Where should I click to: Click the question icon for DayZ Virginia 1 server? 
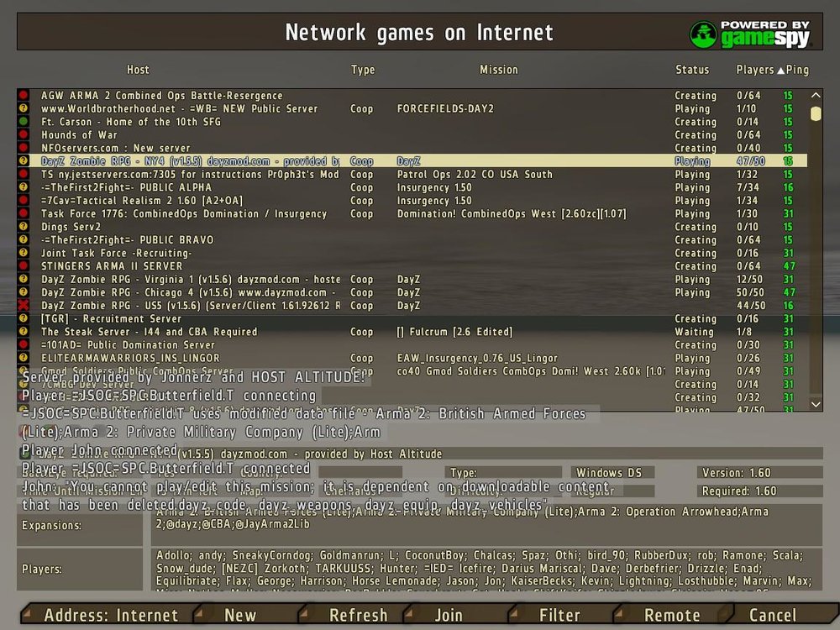click(x=23, y=279)
